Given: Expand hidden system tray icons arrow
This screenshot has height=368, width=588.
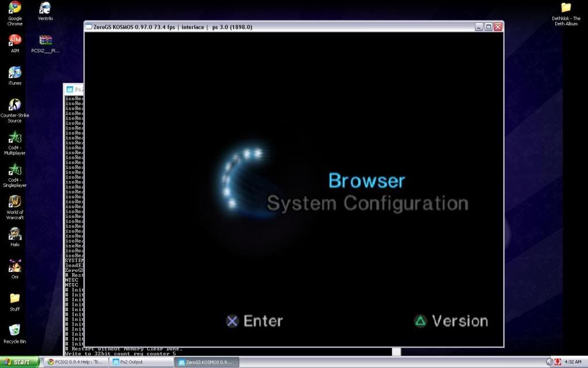Looking at the screenshot, I should point(550,362).
